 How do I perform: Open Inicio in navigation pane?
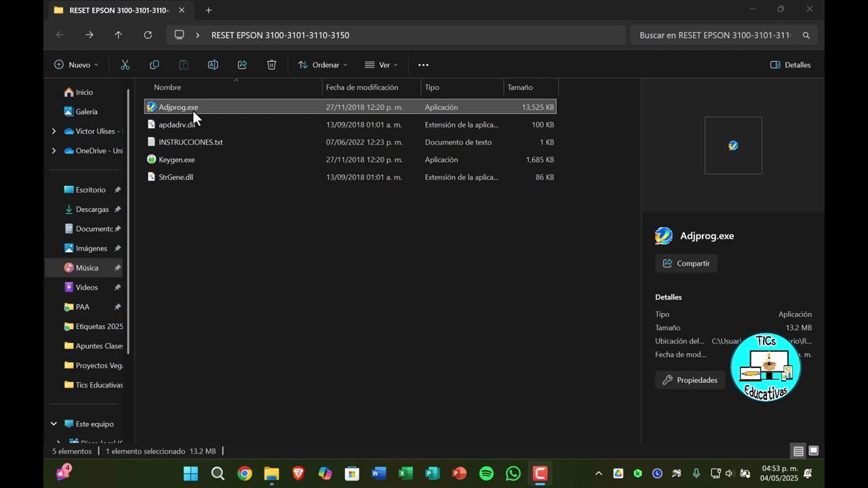[84, 92]
